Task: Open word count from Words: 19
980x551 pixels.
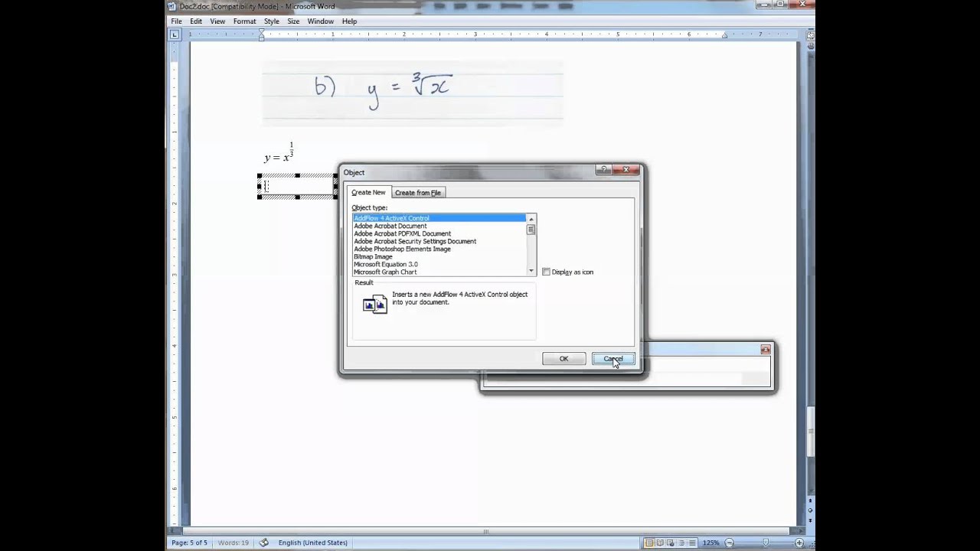Action: tap(233, 543)
